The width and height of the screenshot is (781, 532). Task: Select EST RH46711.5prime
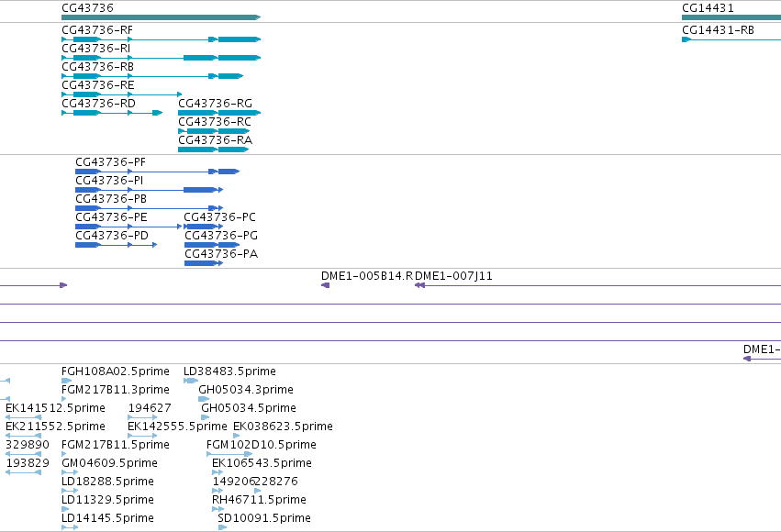pos(218,510)
